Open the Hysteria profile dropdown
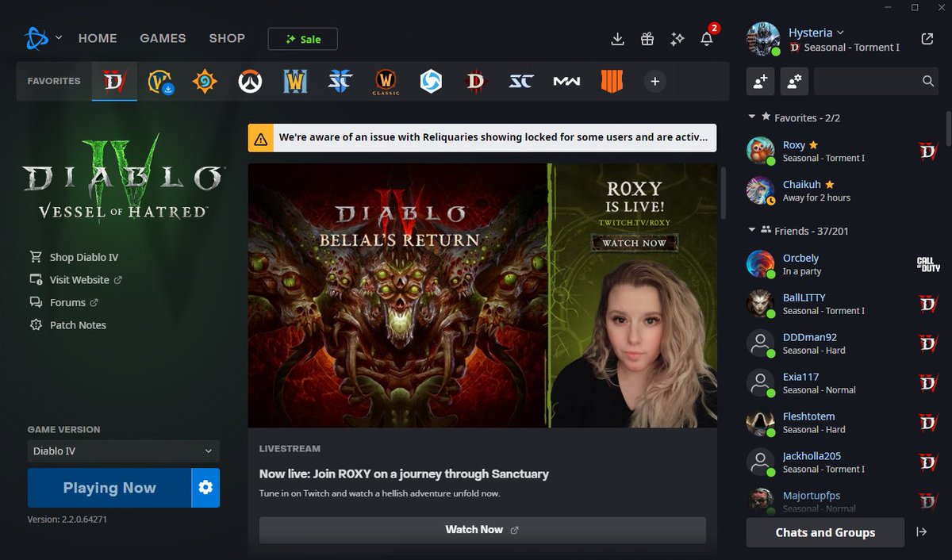This screenshot has height=560, width=952. [841, 33]
